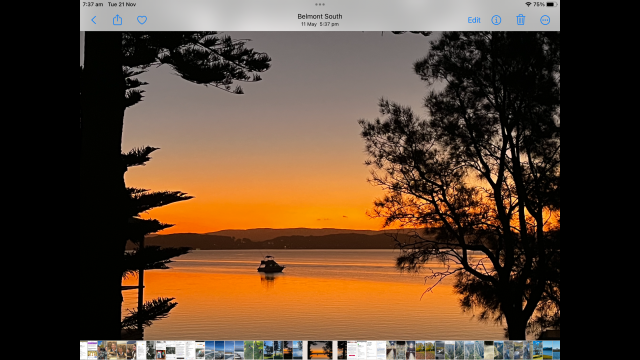Viewport: 640px width, 360px height.
Task: Tap the Wi-Fi status icon
Action: (528, 4)
